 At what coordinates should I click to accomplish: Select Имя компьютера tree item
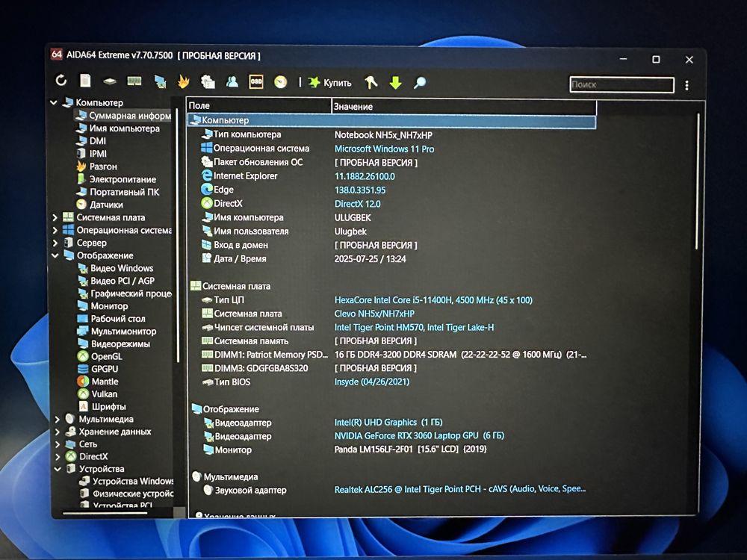tap(118, 128)
